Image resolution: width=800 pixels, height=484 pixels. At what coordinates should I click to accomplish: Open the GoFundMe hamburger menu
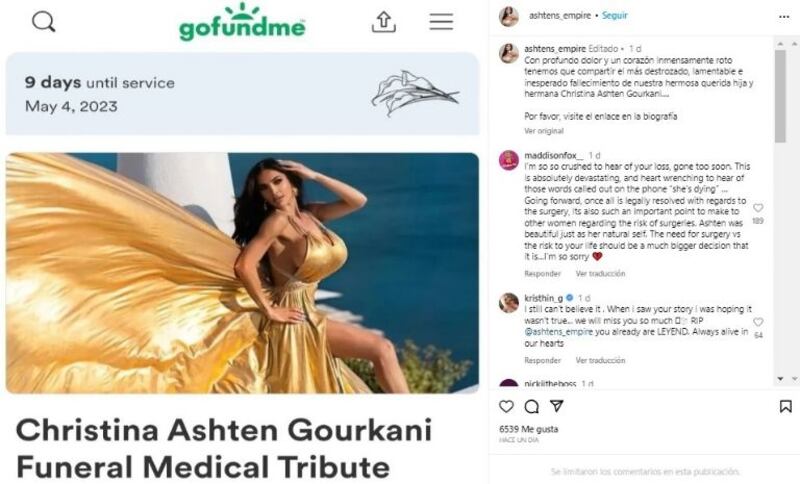[441, 22]
